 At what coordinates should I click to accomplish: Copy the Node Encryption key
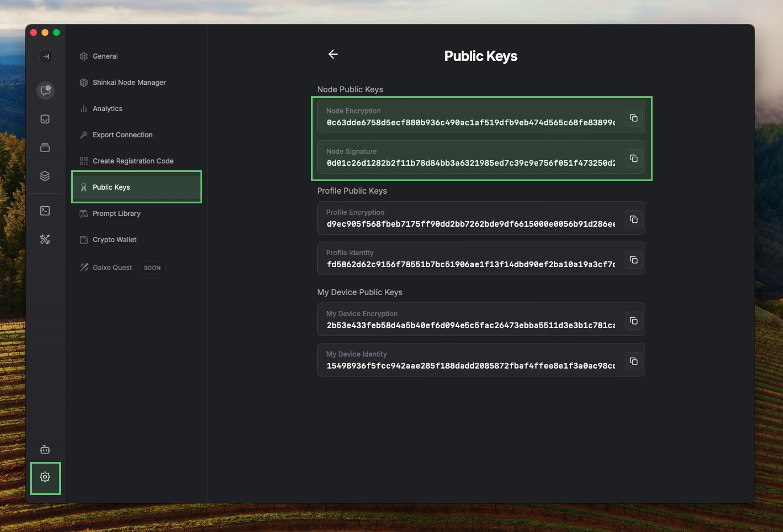click(633, 118)
